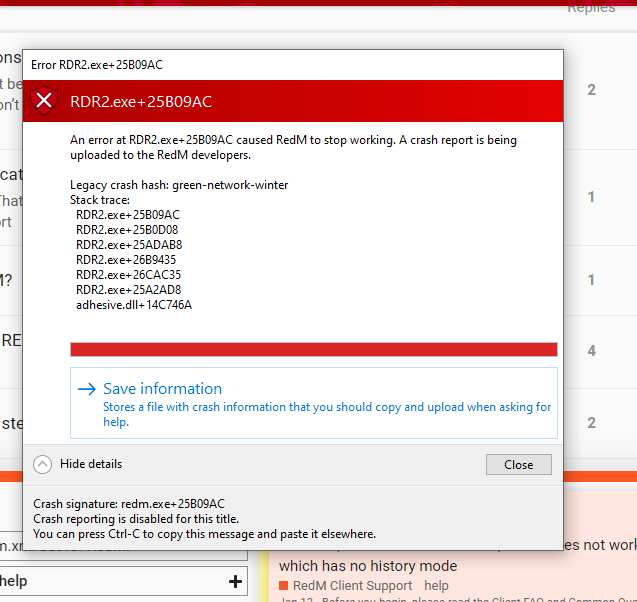
Task: Click reply count 4 in forum list
Action: point(592,351)
